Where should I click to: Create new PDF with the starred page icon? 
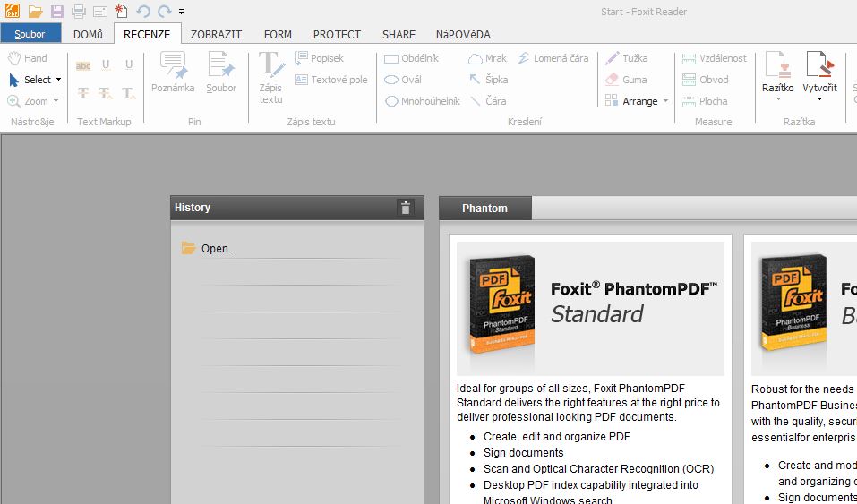coord(121,11)
